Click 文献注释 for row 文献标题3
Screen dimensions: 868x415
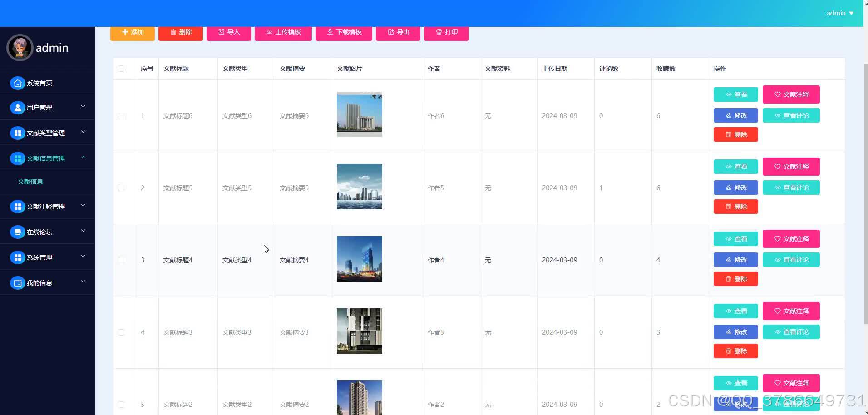click(791, 311)
